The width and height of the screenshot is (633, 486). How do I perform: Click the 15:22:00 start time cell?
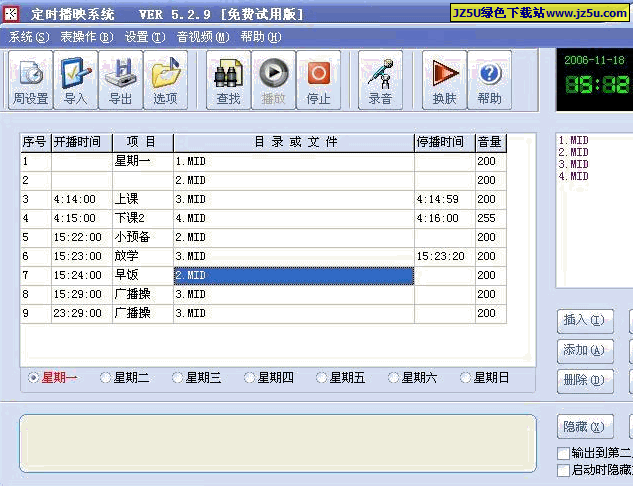click(x=82, y=237)
